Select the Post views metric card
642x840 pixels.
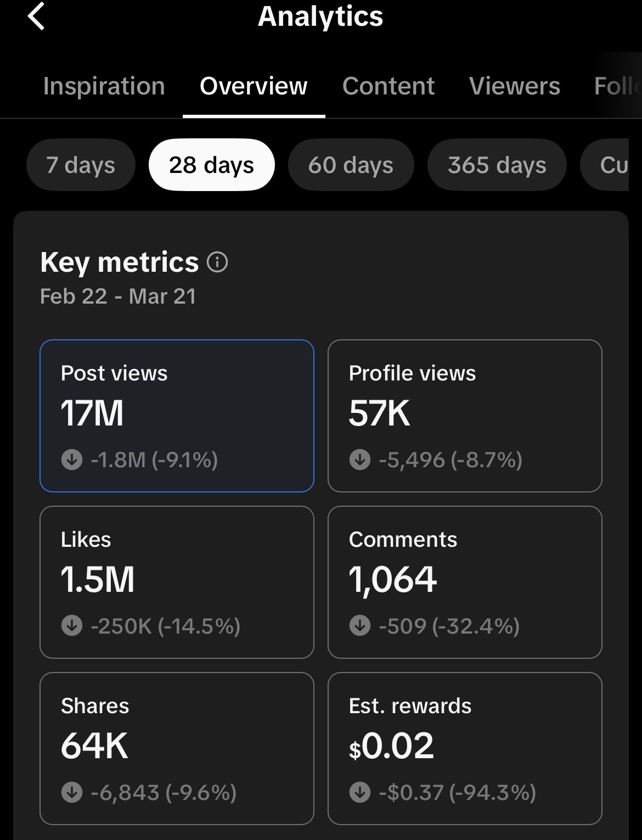[x=177, y=416]
